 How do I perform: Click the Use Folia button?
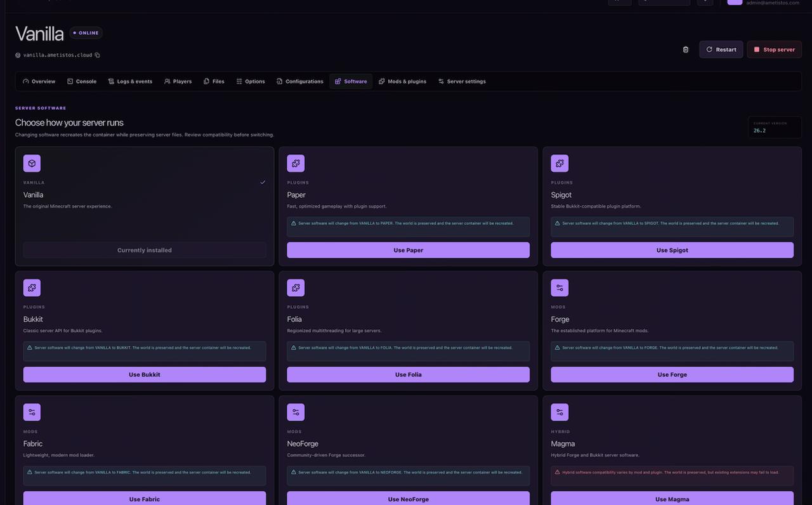coord(408,374)
